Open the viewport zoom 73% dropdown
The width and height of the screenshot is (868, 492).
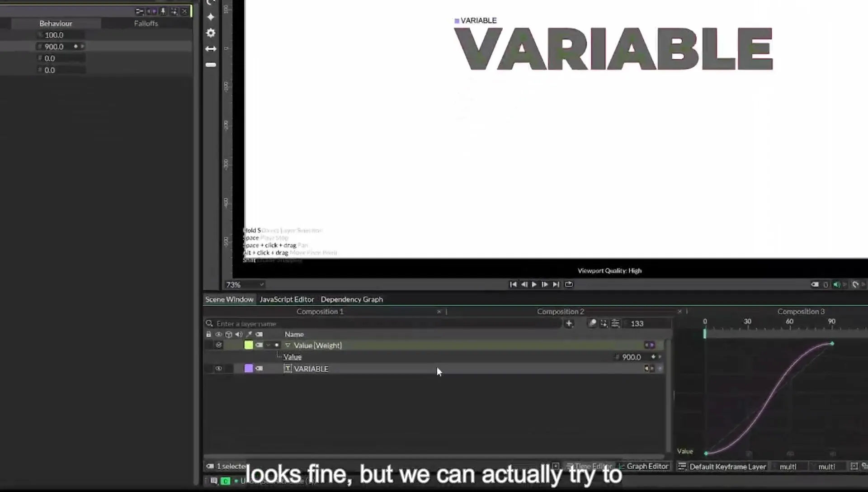tap(245, 284)
